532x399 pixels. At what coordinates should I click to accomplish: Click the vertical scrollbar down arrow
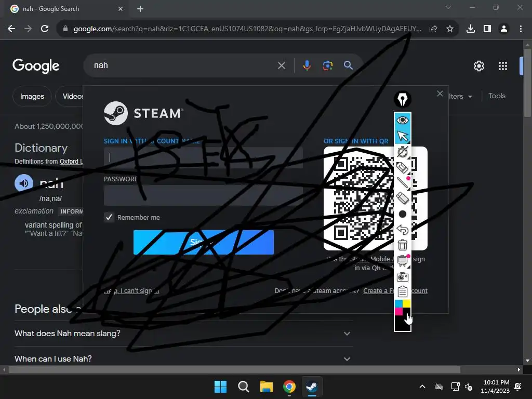tap(527, 361)
